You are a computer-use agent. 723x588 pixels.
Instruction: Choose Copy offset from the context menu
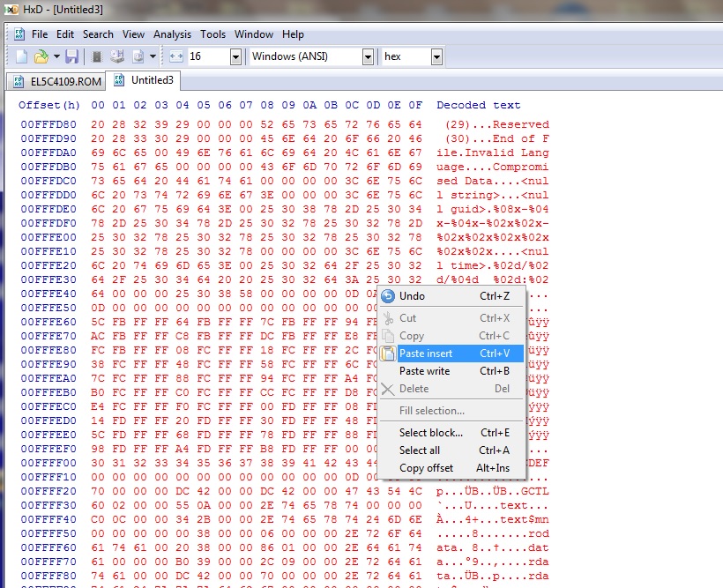(451, 468)
